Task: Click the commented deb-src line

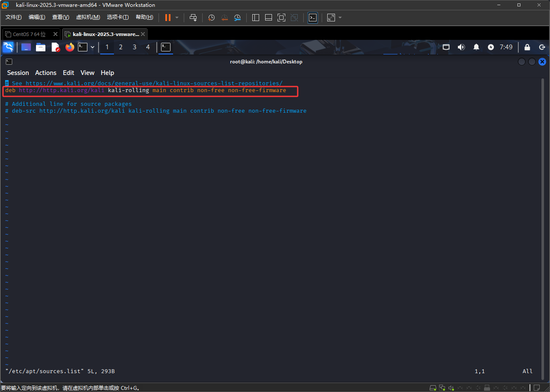Action: click(156, 111)
